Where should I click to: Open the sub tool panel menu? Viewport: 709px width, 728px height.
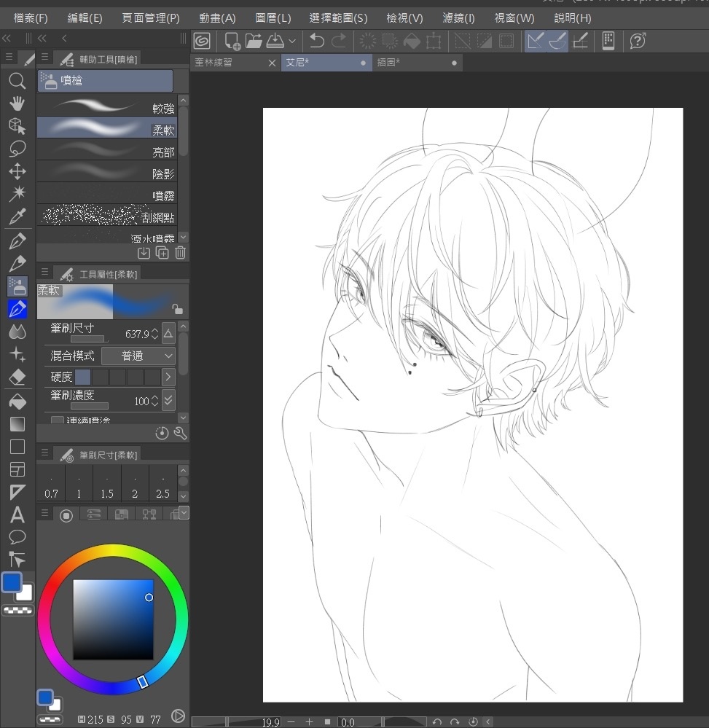45,57
